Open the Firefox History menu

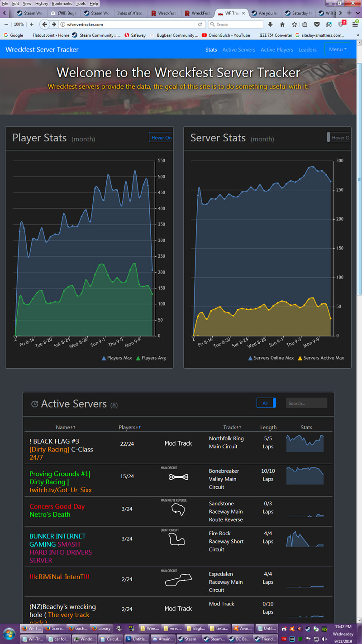pyautogui.click(x=41, y=3)
